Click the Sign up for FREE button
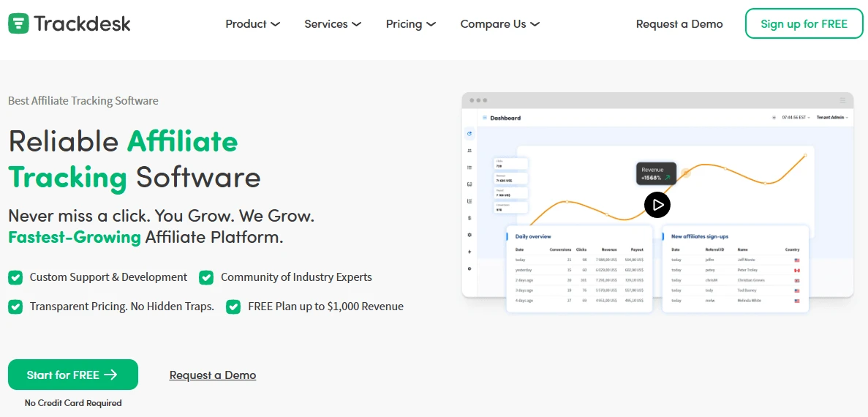868x417 pixels. click(x=804, y=24)
